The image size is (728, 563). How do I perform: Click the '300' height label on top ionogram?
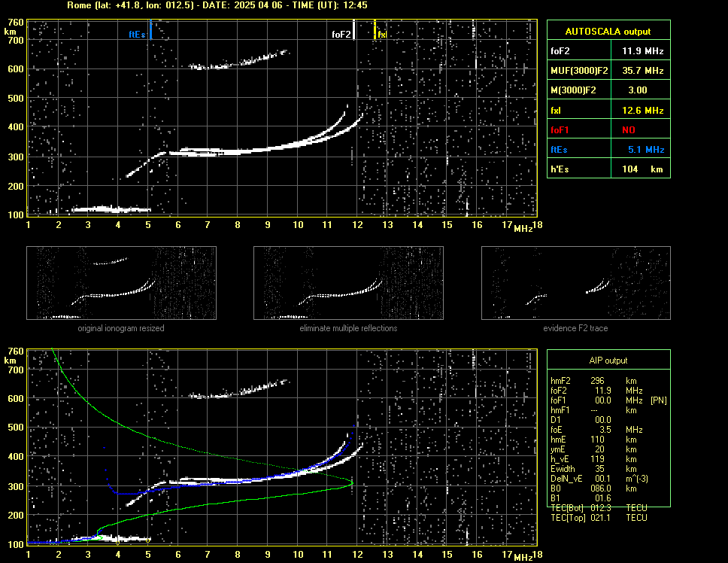tap(16, 157)
